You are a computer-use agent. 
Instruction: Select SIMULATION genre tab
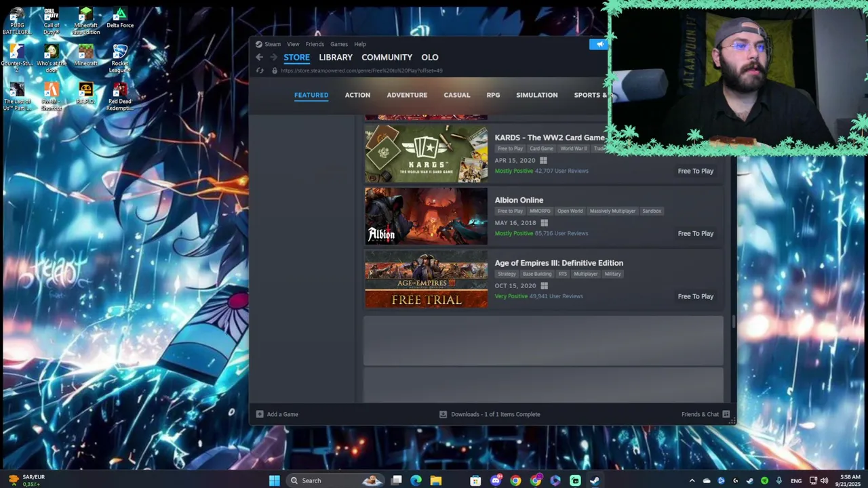point(536,95)
